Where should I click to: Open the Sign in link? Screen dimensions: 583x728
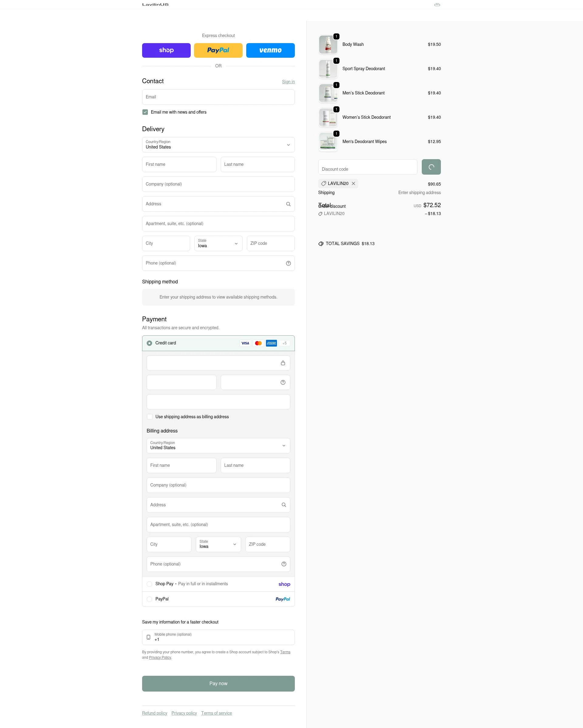click(x=288, y=81)
